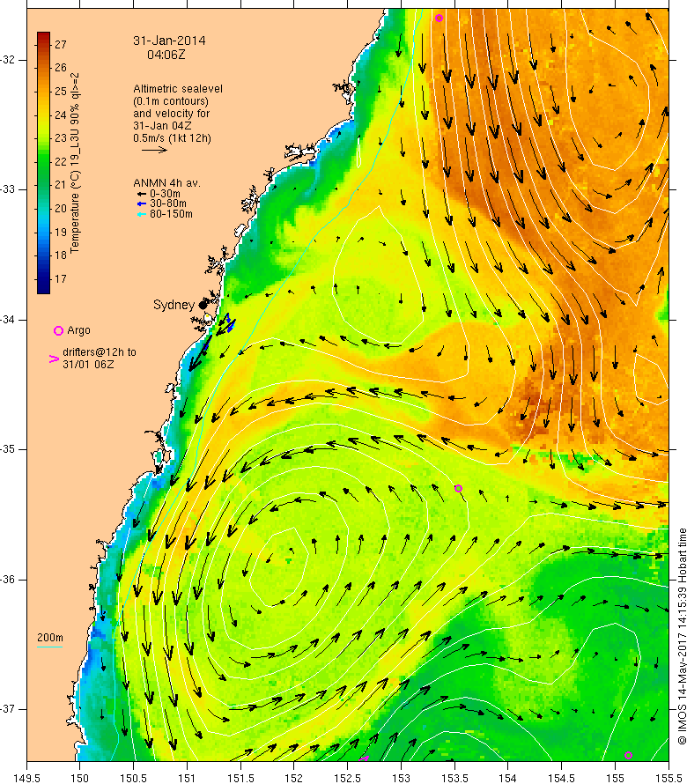Click the '31/01 06Z' legend text
Viewport: 687px width, 784px height.
click(88, 365)
